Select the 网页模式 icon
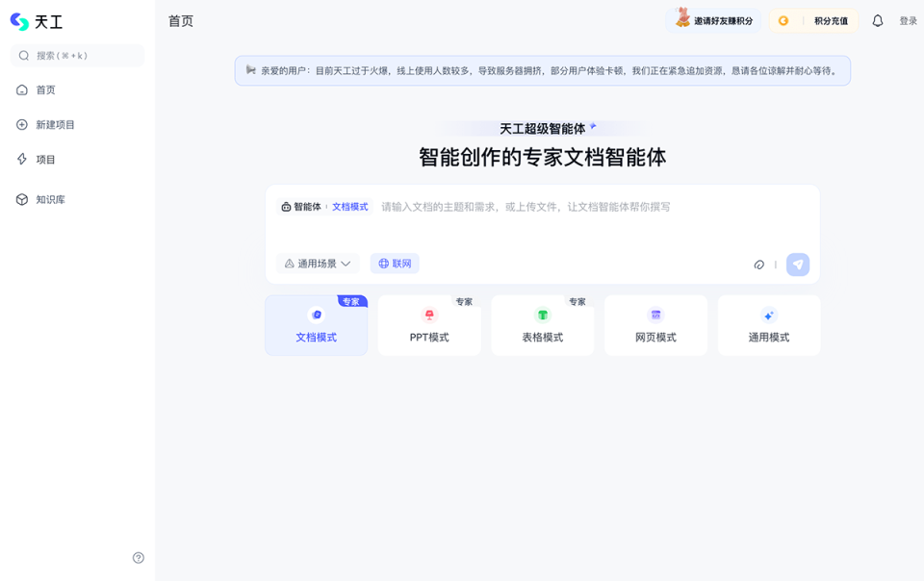The image size is (924, 581). click(x=655, y=315)
